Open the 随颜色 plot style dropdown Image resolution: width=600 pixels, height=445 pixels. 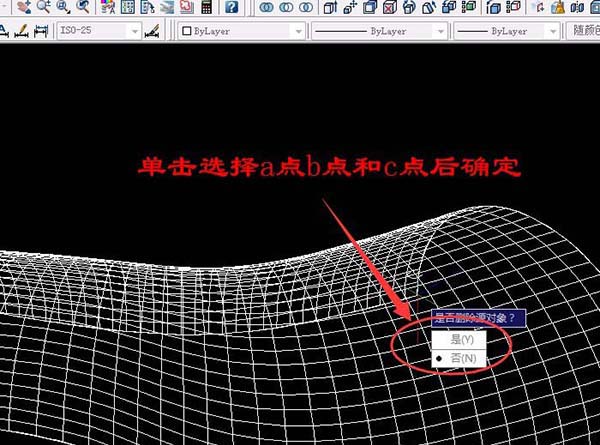click(x=583, y=31)
